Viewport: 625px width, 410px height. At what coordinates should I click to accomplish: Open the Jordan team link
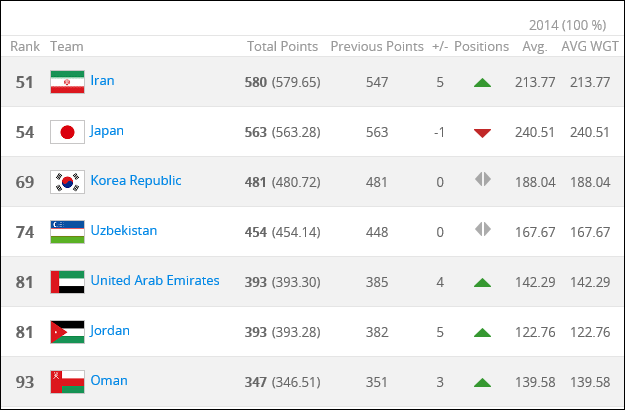(110, 331)
